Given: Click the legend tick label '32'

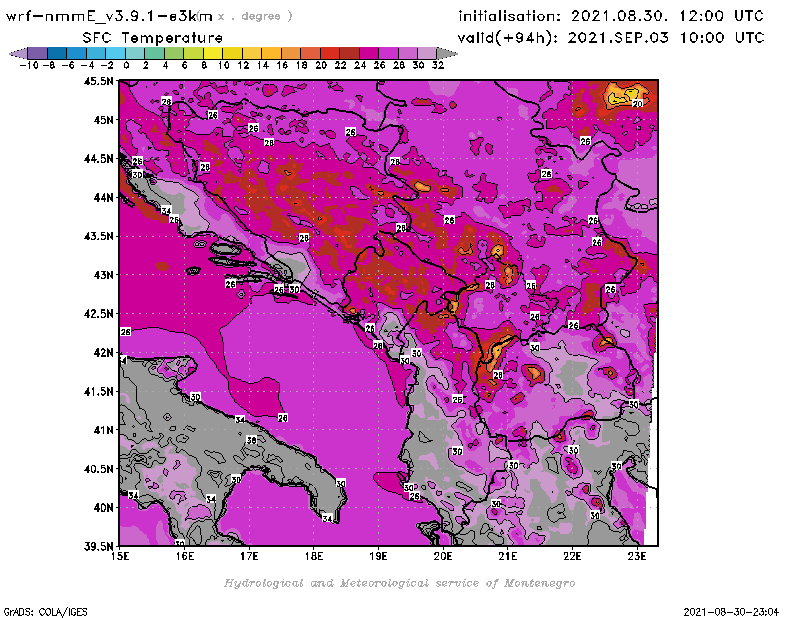Looking at the screenshot, I should pos(438,65).
